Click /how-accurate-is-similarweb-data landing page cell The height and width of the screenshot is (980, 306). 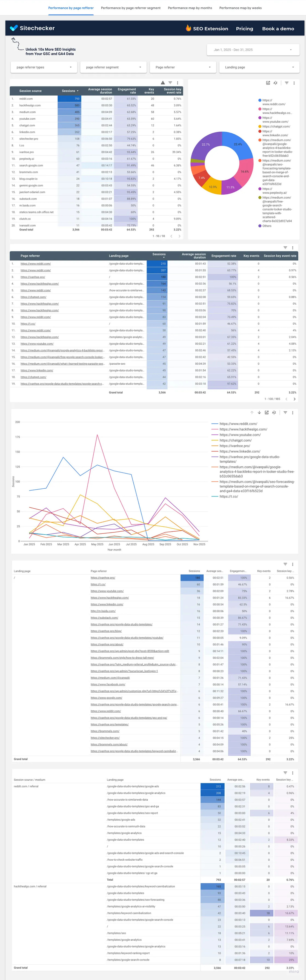[127, 800]
